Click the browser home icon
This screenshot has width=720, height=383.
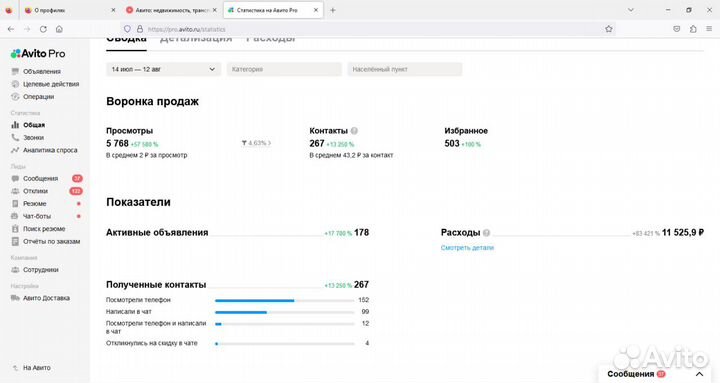(x=59, y=29)
